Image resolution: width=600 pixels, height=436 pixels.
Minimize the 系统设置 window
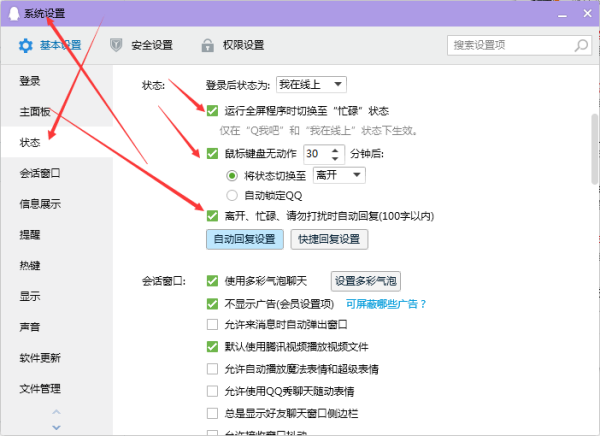pyautogui.click(x=562, y=15)
